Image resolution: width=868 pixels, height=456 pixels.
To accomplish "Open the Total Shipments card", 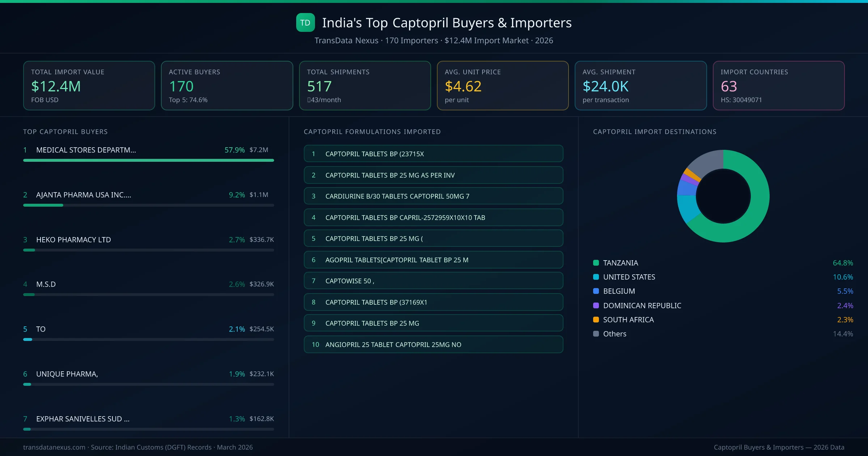I will coord(365,85).
